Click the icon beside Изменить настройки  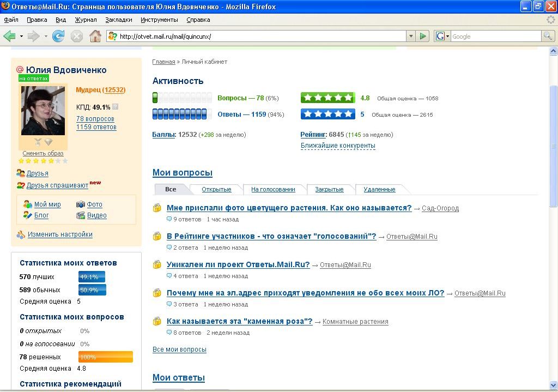[21, 234]
